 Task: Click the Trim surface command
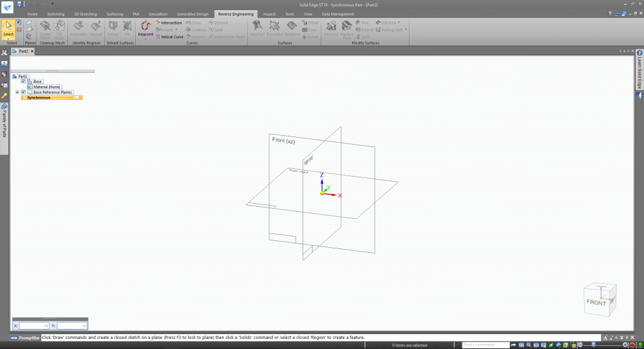(362, 23)
